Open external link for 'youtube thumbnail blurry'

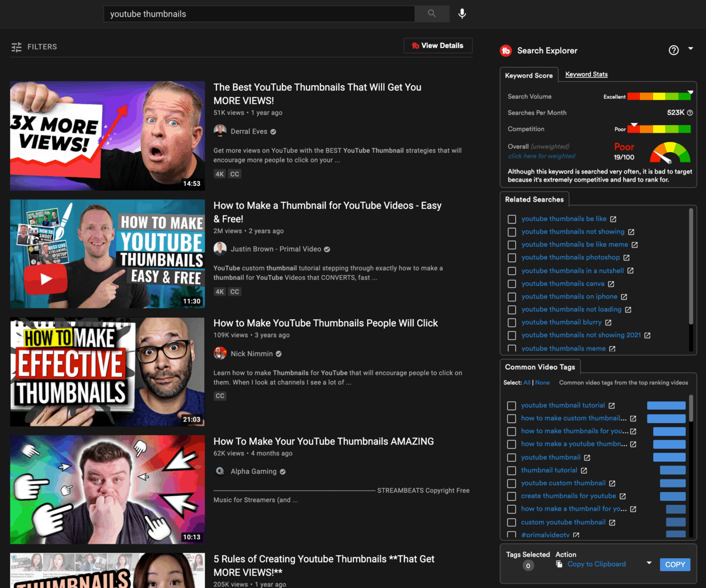click(608, 323)
